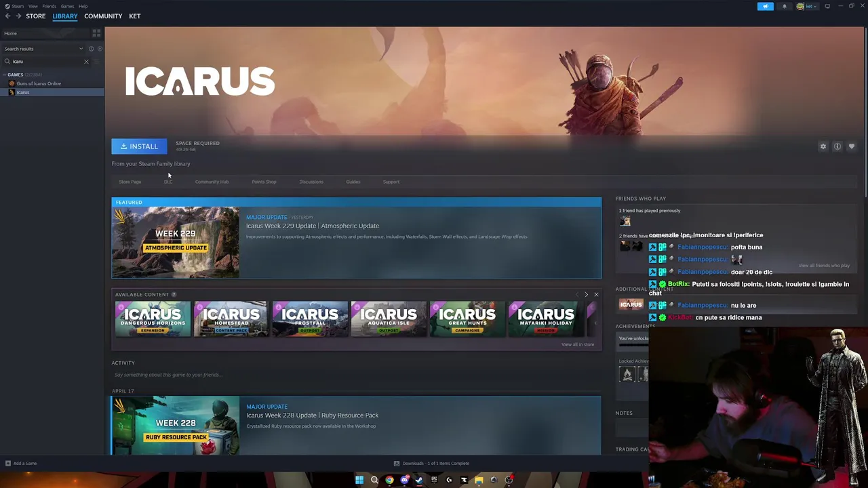
Task: Open the Support link
Action: [x=391, y=182]
